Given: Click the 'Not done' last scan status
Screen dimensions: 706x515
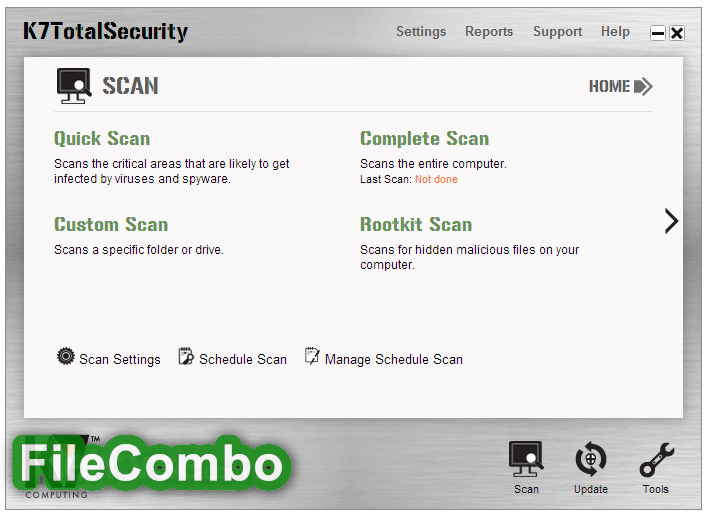Looking at the screenshot, I should [x=436, y=179].
